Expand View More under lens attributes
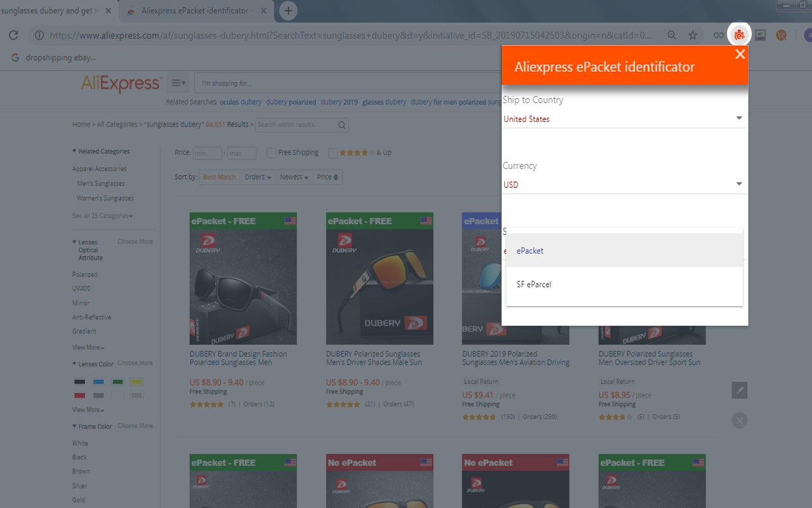Viewport: 812px width, 508px height. point(89,347)
